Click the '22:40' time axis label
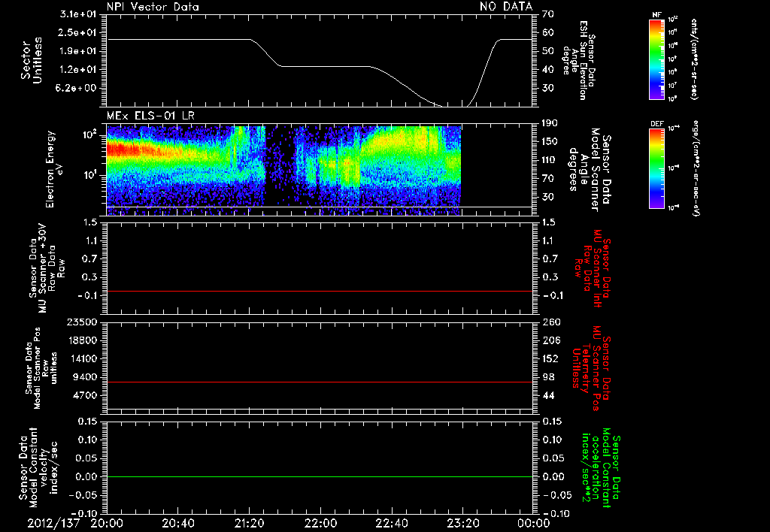770x532 pixels. coord(391,523)
